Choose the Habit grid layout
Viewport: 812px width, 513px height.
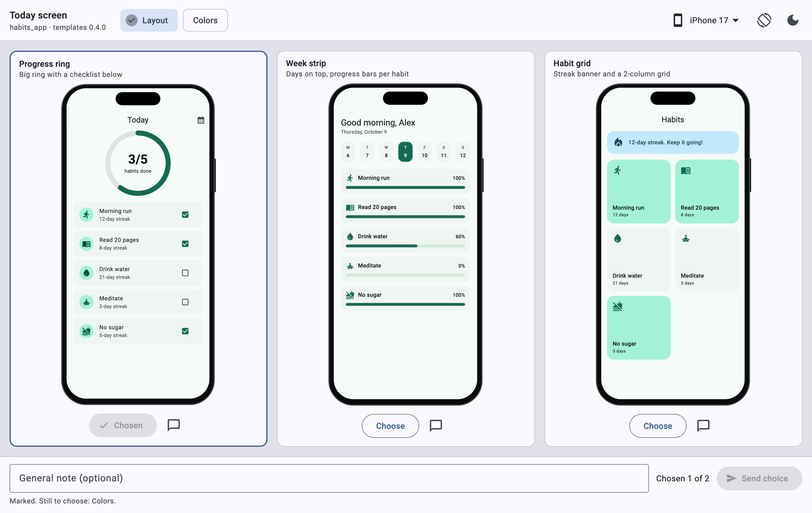click(x=658, y=426)
